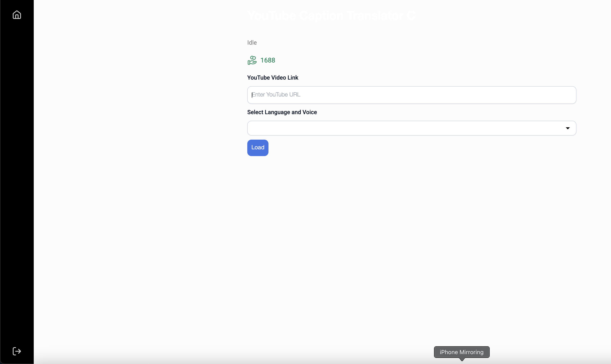Click the iPhone Mirroring tooltip label
The image size is (611, 364).
tap(461, 352)
